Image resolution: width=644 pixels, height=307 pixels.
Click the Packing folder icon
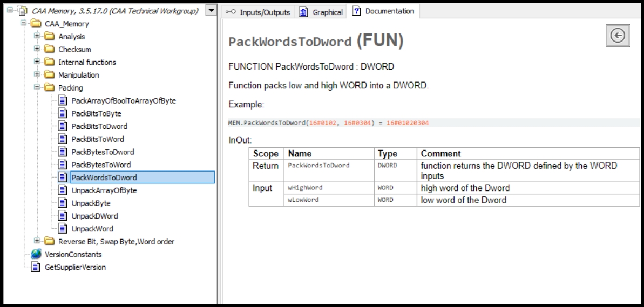point(49,87)
